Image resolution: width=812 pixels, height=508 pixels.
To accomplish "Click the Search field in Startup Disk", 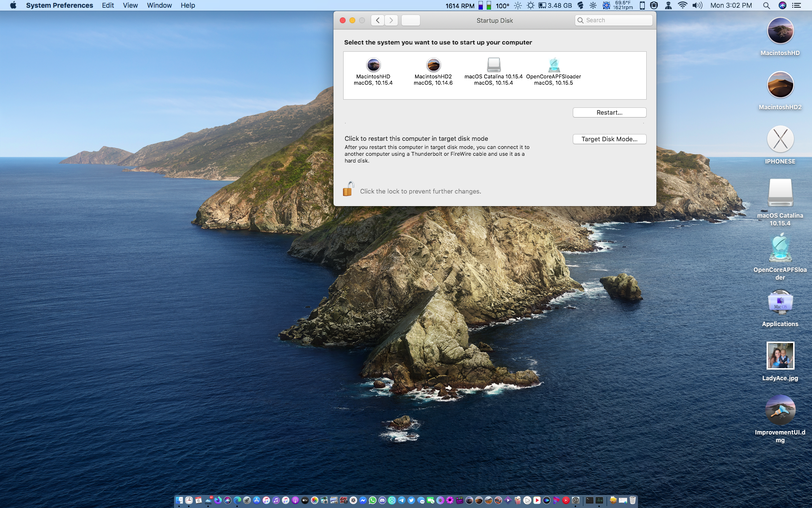I will pyautogui.click(x=614, y=20).
